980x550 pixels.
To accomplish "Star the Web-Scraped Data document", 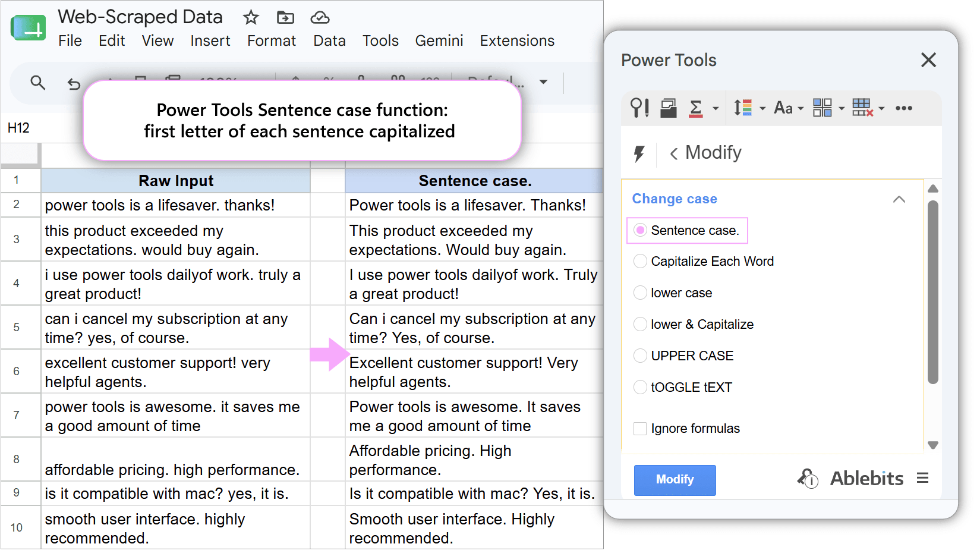I will point(251,18).
